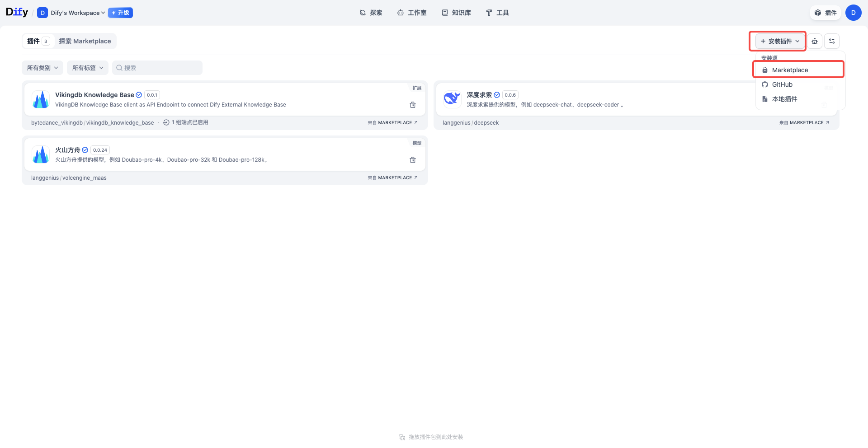Image resolution: width=868 pixels, height=448 pixels.
Task: Click langgenius / volcengine_maas identifier text
Action: coord(69,178)
